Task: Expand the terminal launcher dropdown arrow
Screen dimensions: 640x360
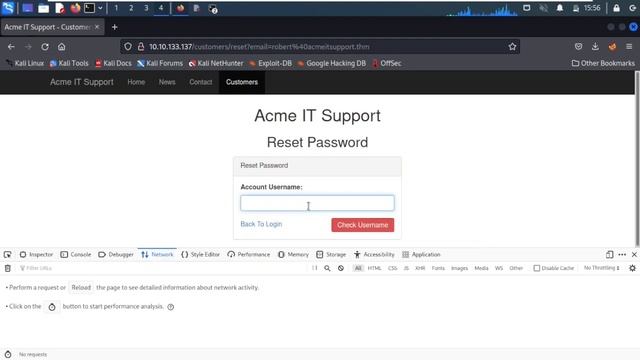Action: coord(100,8)
